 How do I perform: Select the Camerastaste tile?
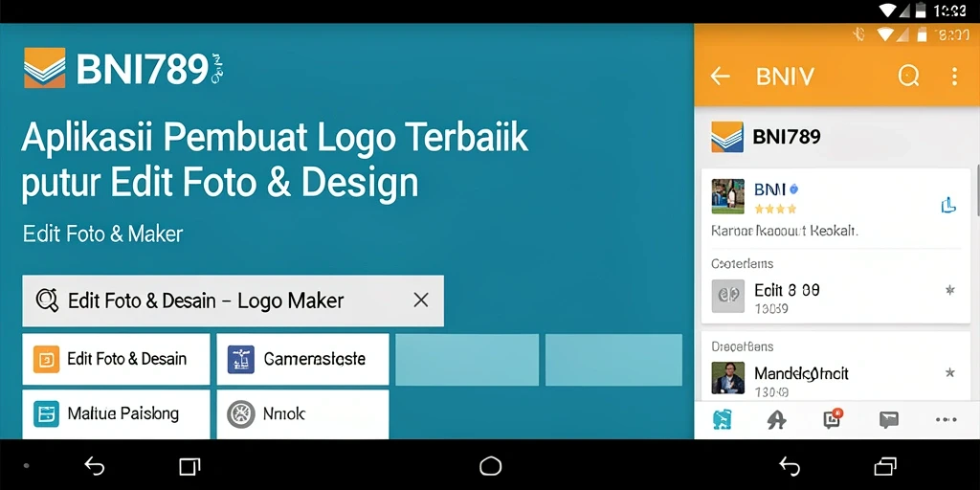tap(302, 360)
